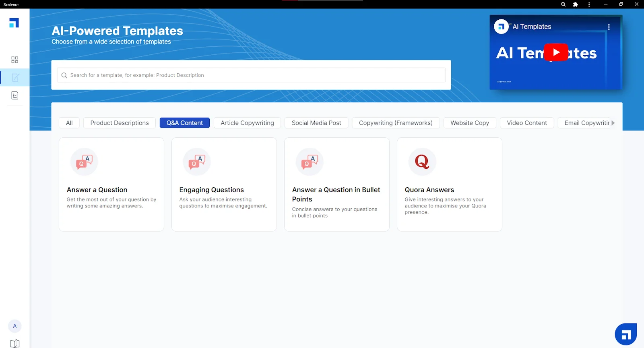
Task: Click 'Choose from a wide selection' subtitle
Action: pos(111,41)
